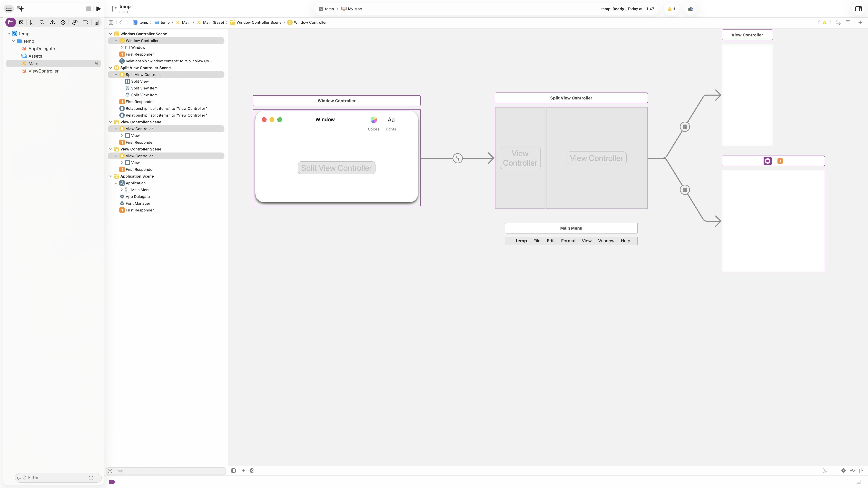Viewport: 868px width, 488px height.
Task: Open the Find navigator magnifier icon
Action: [42, 22]
